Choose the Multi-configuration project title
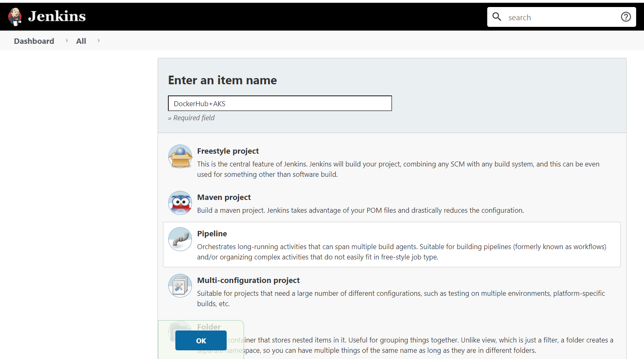This screenshot has width=644, height=359. [248, 281]
